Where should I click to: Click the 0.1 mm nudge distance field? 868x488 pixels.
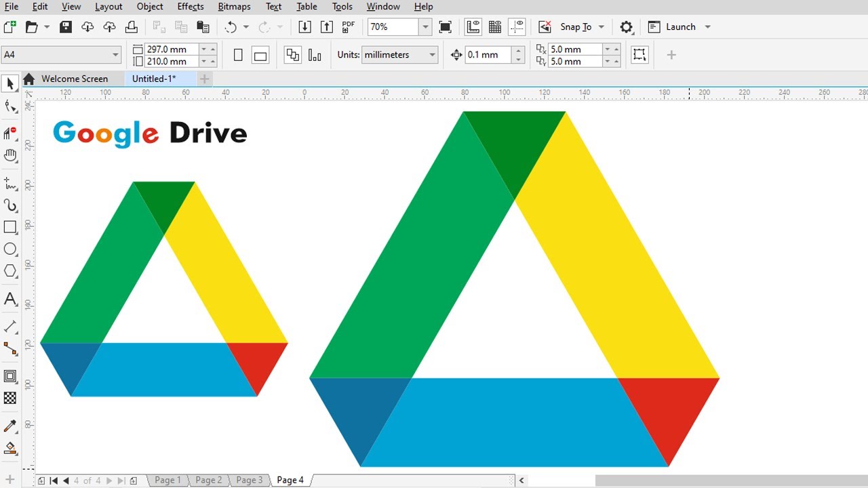488,55
